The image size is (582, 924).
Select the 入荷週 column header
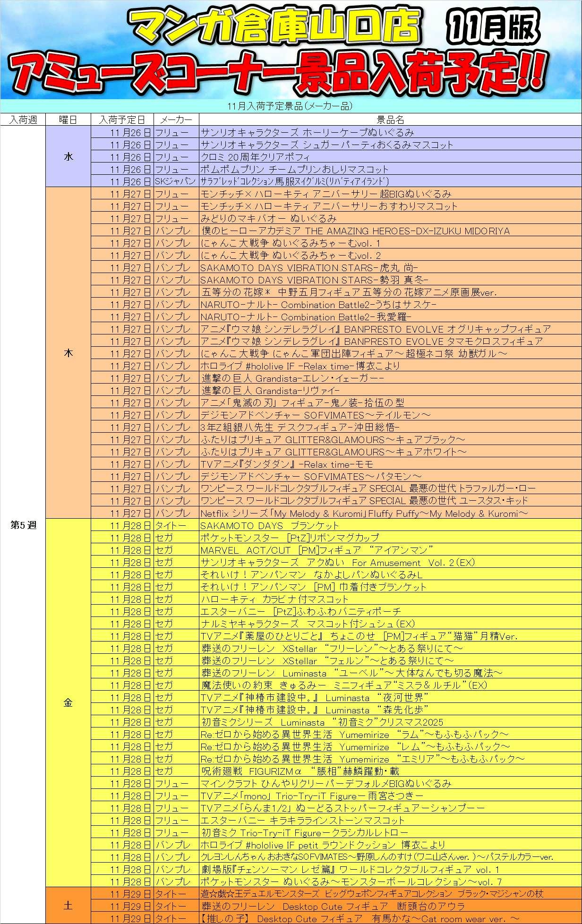click(23, 120)
